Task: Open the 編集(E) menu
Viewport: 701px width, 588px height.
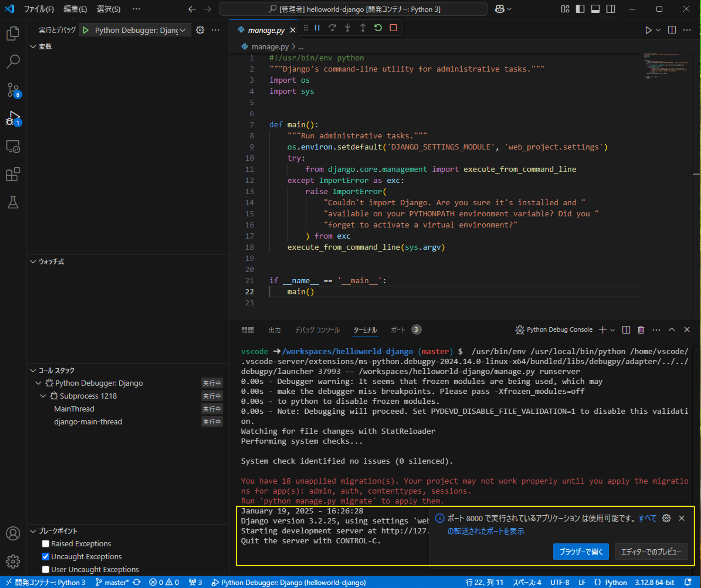Action: (x=75, y=9)
